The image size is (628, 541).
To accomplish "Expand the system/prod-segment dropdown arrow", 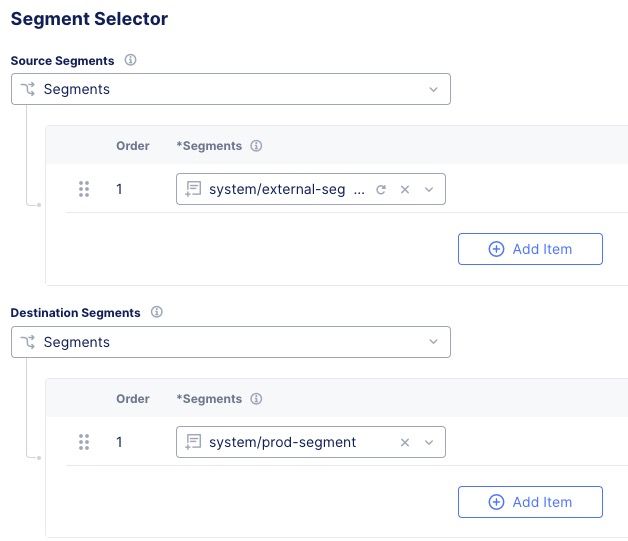I will click(x=429, y=442).
